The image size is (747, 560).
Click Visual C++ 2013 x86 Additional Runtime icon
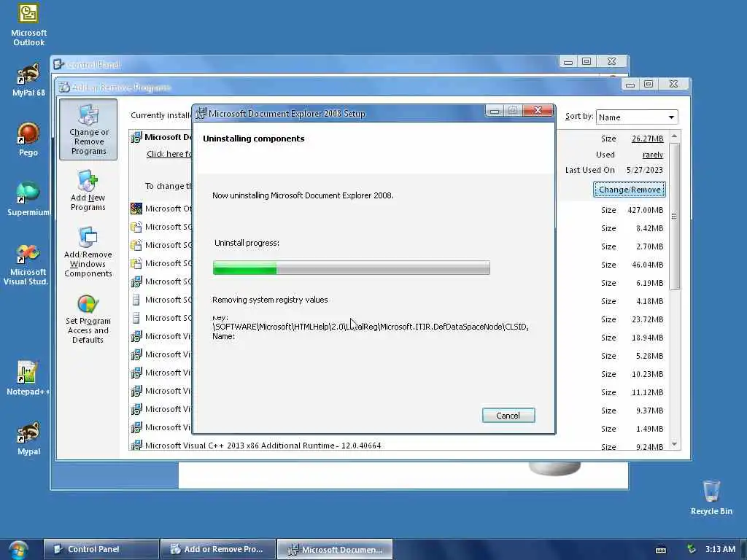[x=136, y=446]
